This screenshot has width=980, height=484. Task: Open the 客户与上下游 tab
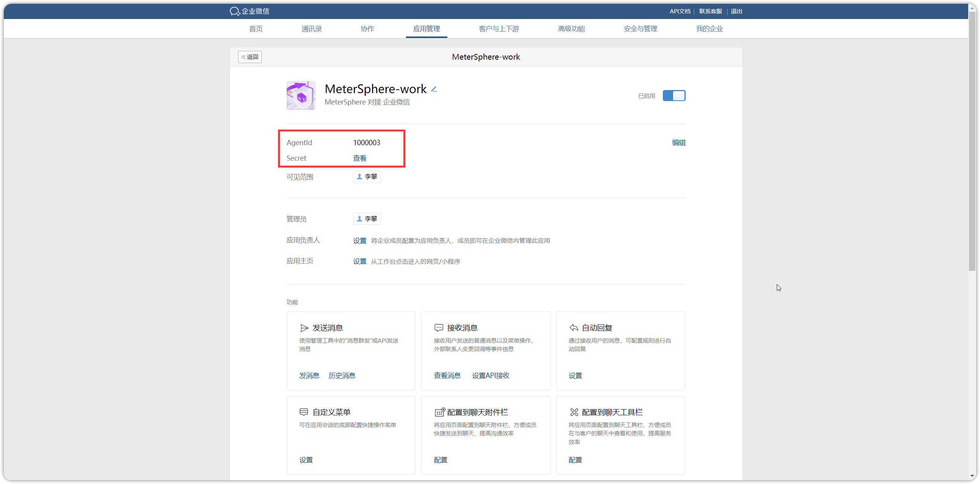pyautogui.click(x=499, y=28)
